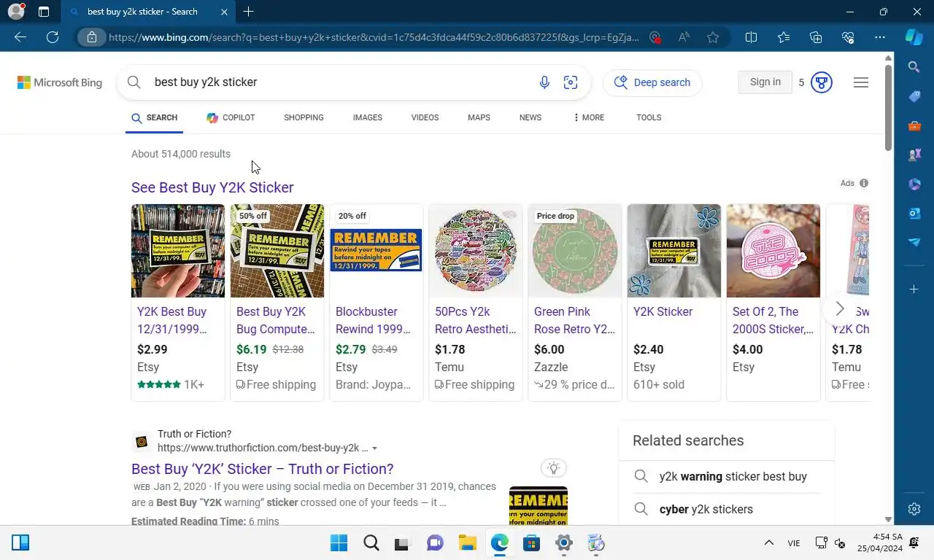Toggle Read aloud icon in address bar

[x=684, y=37]
